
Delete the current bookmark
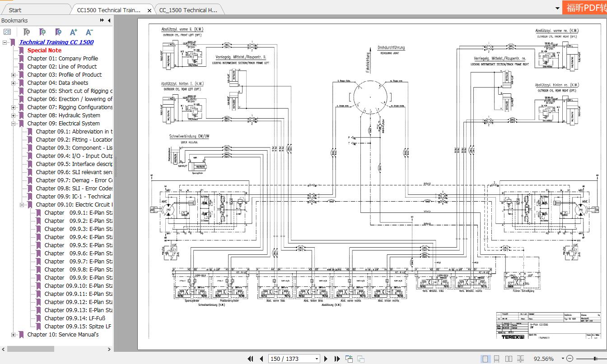pos(26,32)
